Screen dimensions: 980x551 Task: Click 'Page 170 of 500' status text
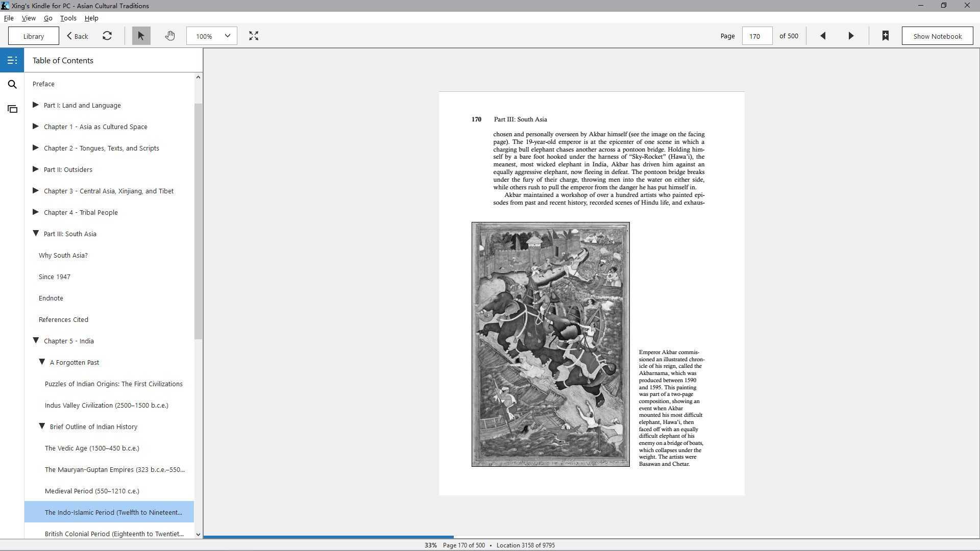(464, 545)
